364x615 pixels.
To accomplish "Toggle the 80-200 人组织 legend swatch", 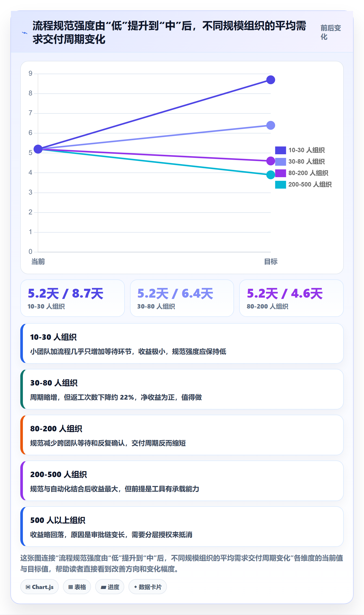I will click(280, 173).
